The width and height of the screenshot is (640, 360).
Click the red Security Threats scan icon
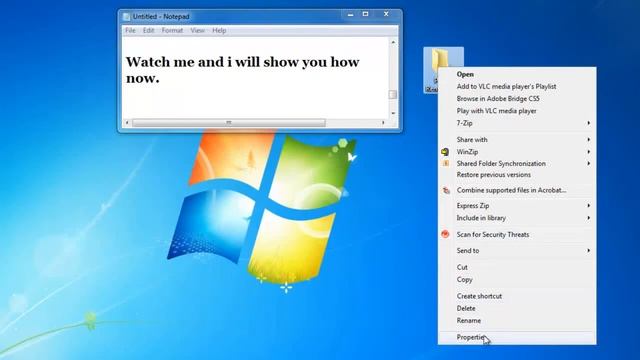coord(445,234)
